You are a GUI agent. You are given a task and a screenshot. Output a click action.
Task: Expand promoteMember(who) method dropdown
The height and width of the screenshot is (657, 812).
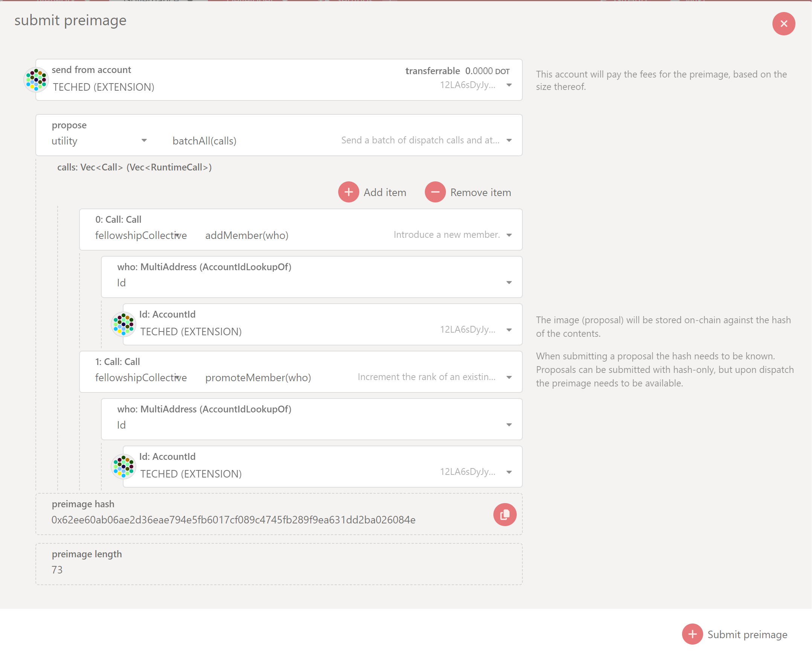[x=509, y=377]
